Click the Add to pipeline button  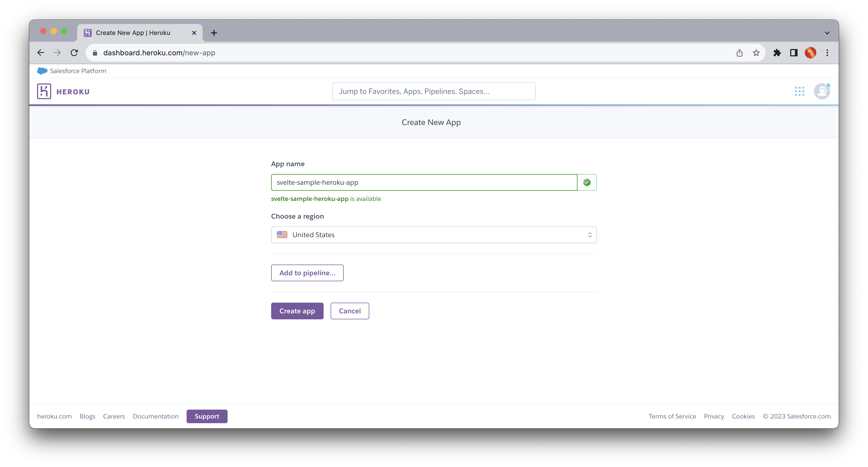307,273
